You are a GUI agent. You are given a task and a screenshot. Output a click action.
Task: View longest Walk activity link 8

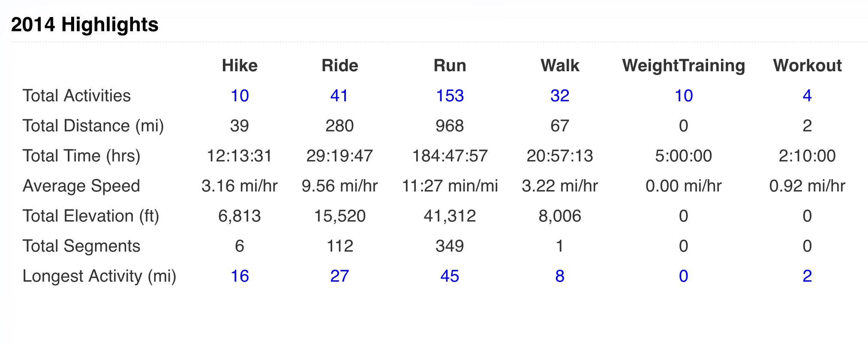point(560,276)
